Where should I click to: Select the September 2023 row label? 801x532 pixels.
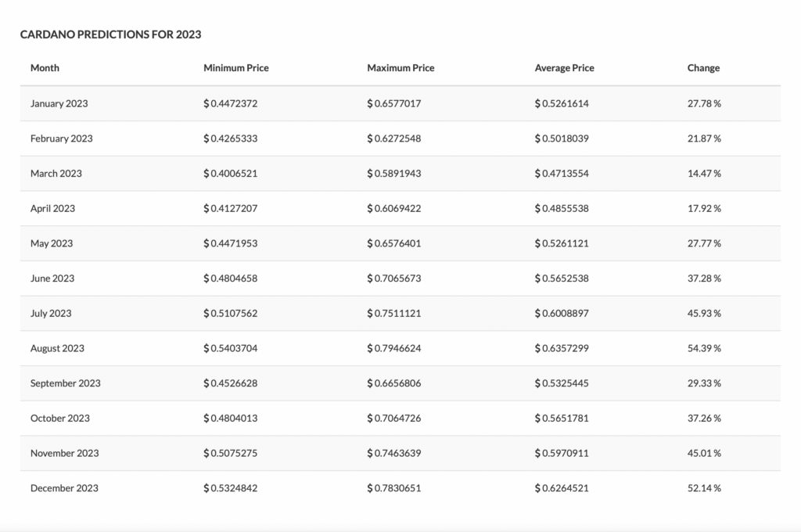pos(66,383)
